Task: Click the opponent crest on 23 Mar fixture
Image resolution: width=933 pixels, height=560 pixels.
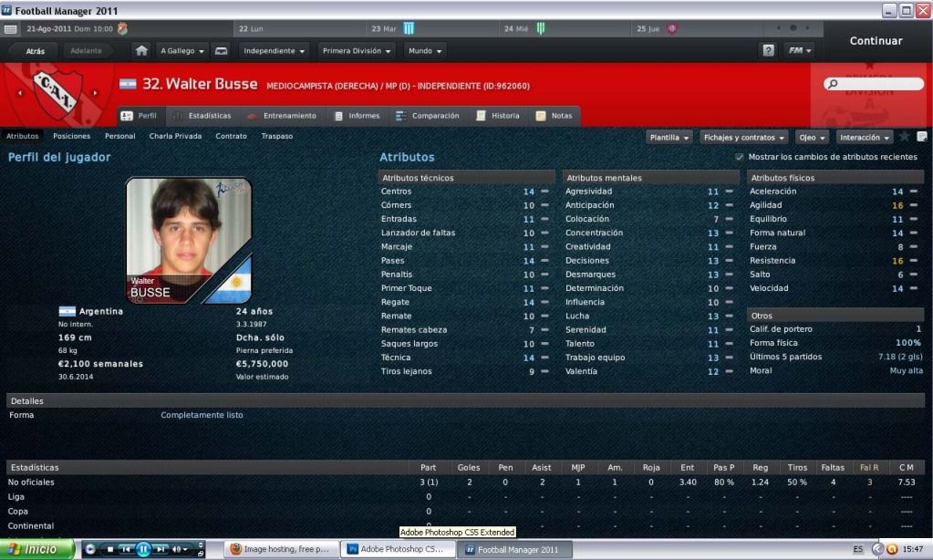Action: tap(409, 28)
